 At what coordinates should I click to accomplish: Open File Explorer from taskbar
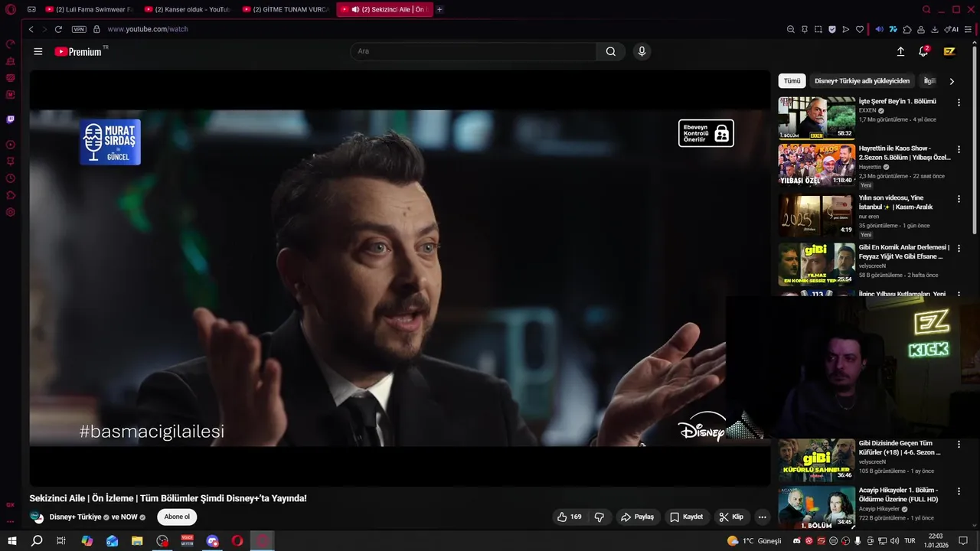click(137, 540)
